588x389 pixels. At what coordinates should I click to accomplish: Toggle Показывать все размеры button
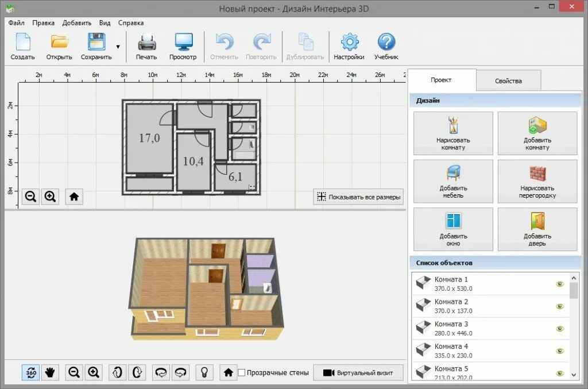tap(358, 197)
